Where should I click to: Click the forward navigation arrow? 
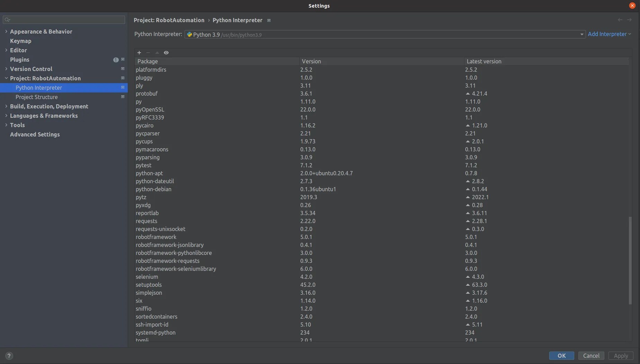(630, 20)
